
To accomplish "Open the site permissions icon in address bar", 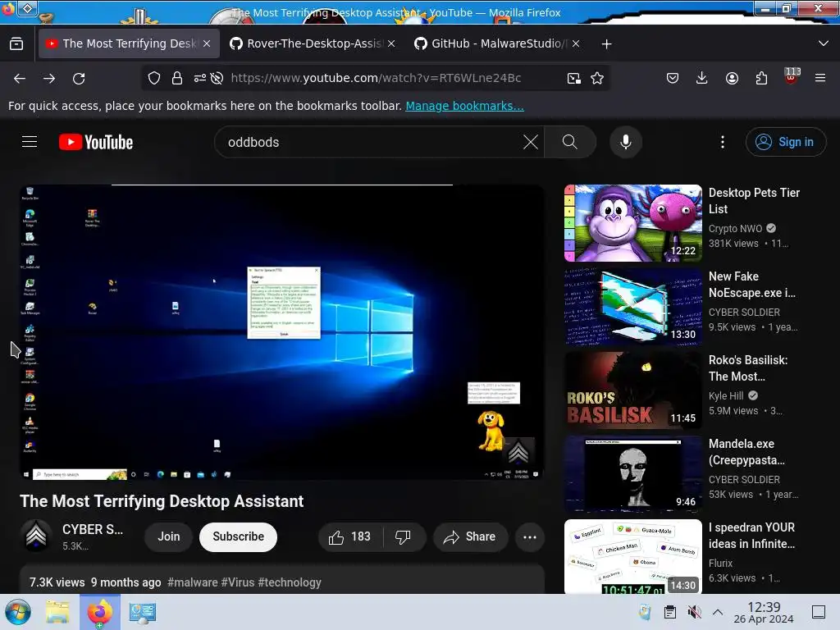I will [200, 78].
